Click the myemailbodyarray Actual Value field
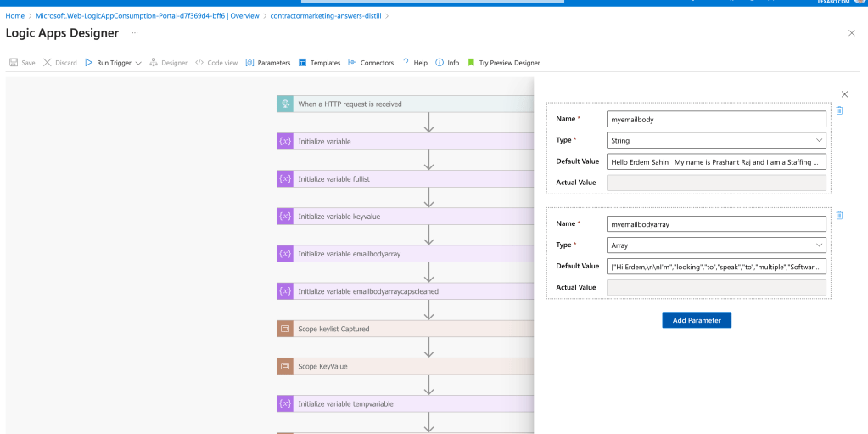868x434 pixels. (716, 287)
